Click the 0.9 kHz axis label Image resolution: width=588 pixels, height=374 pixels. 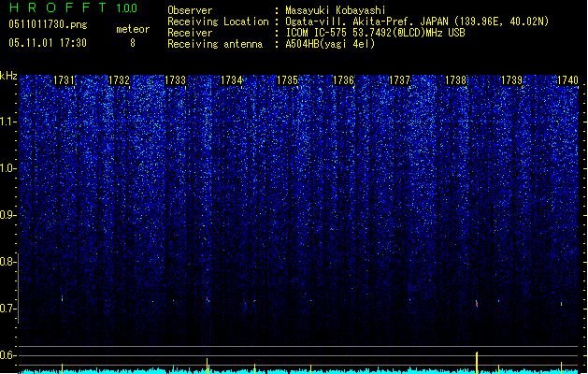click(x=7, y=215)
